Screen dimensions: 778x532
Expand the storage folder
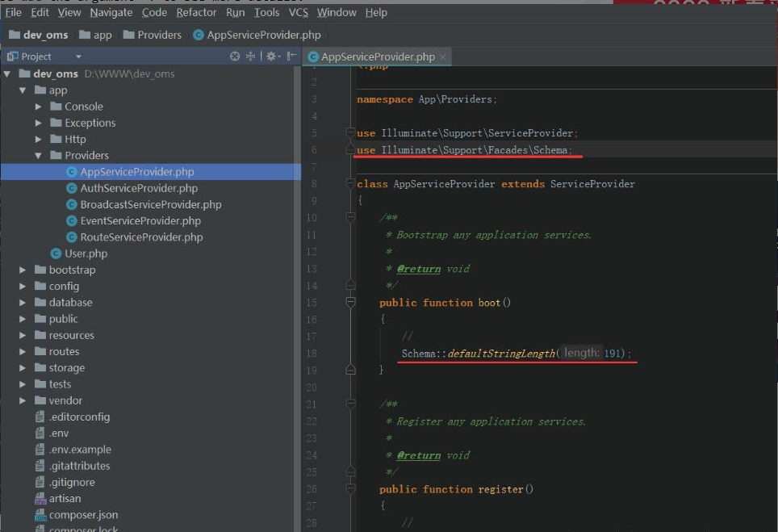[x=23, y=368]
